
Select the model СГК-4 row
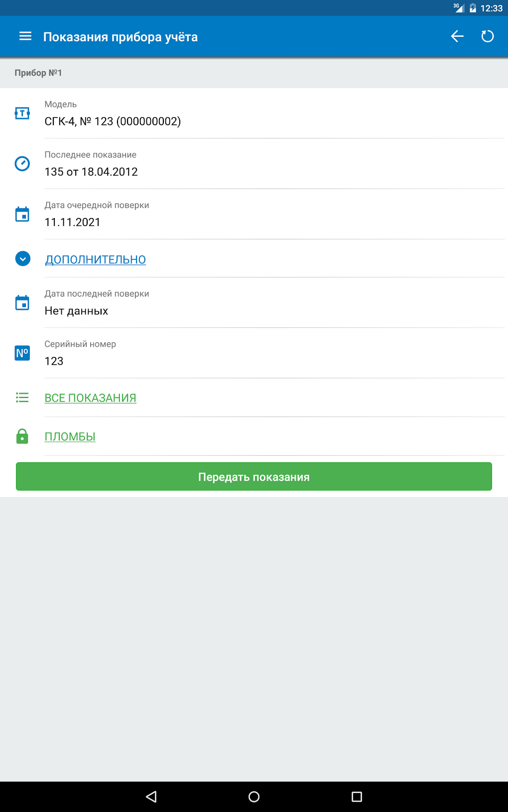pos(254,113)
